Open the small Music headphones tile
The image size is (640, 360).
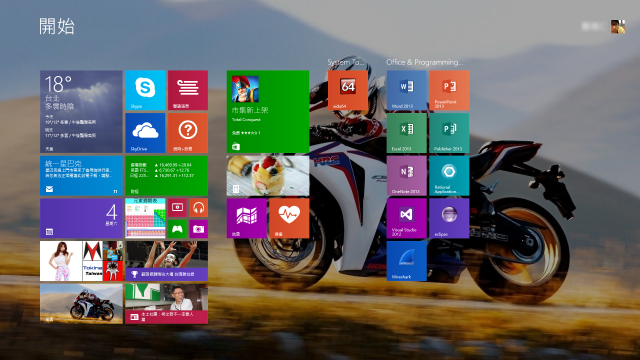(x=198, y=208)
